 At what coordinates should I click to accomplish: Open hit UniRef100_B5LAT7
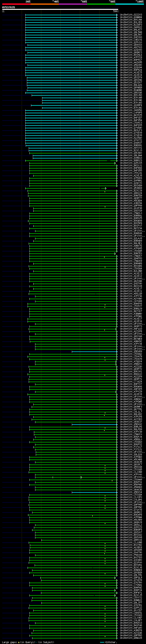(131, 30)
